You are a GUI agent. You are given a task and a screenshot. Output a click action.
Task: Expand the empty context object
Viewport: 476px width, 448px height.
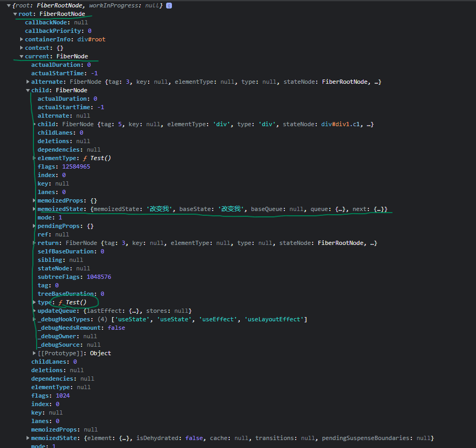click(22, 47)
